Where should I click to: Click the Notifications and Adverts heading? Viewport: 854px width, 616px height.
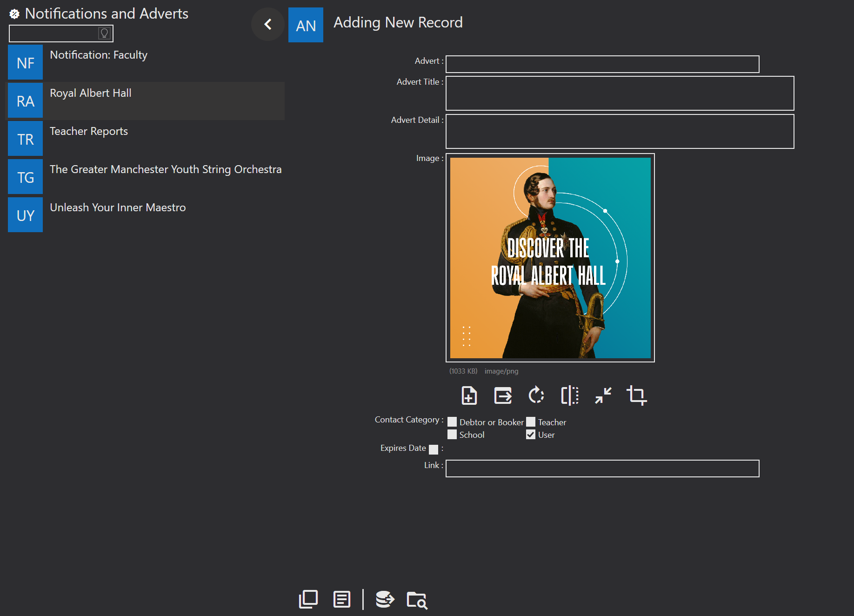tap(107, 13)
